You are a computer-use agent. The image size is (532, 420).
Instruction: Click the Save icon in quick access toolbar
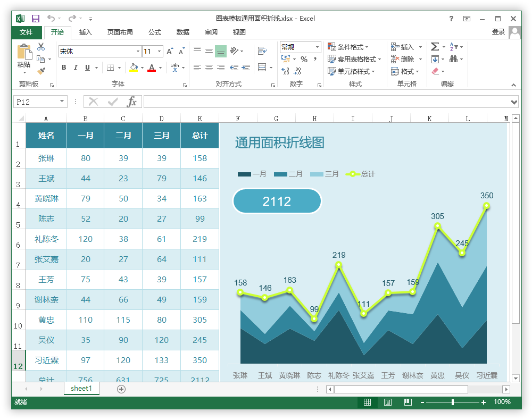[x=36, y=18]
